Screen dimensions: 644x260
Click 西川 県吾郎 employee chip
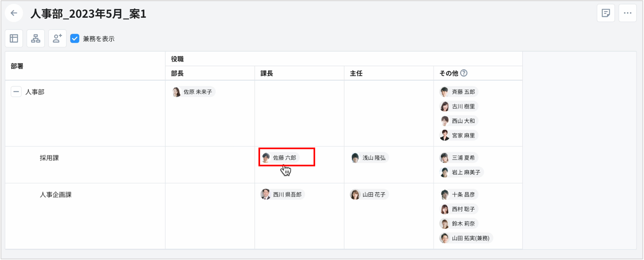pos(282,194)
